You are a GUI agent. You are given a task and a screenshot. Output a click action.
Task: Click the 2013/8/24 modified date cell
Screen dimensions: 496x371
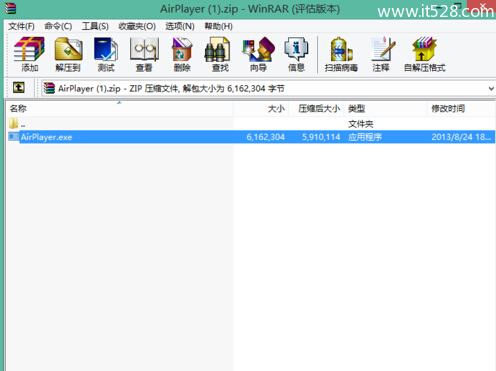click(461, 137)
